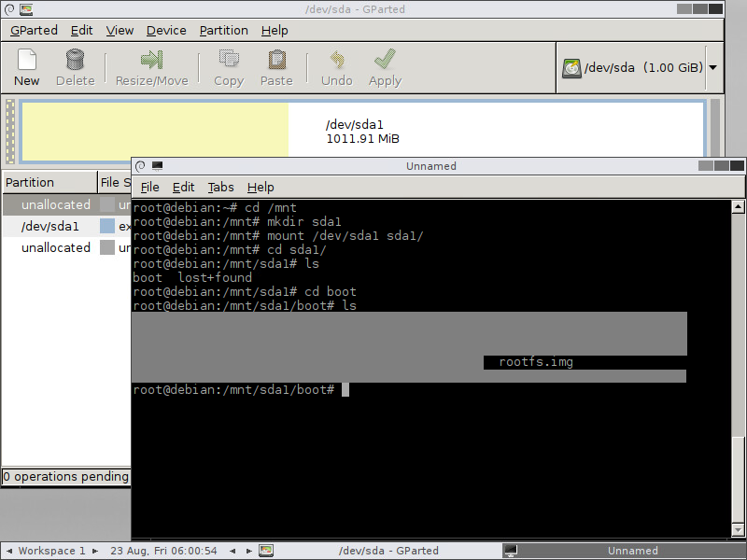Image resolution: width=747 pixels, height=560 pixels.
Task: Open the terminal's Edit menu
Action: (x=183, y=188)
